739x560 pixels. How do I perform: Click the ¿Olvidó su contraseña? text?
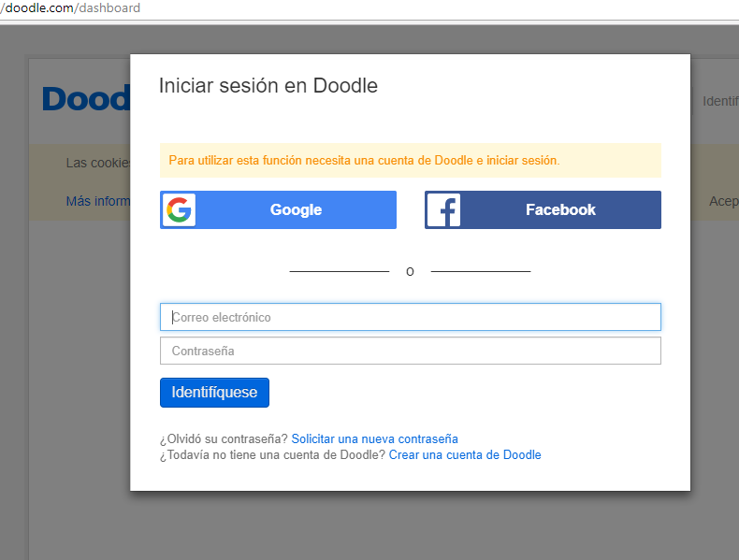[x=224, y=439]
